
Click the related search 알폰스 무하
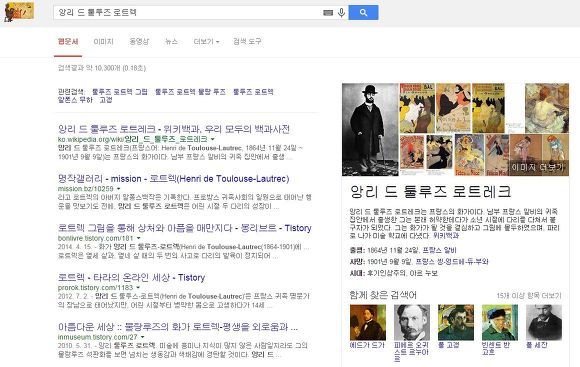(75, 100)
